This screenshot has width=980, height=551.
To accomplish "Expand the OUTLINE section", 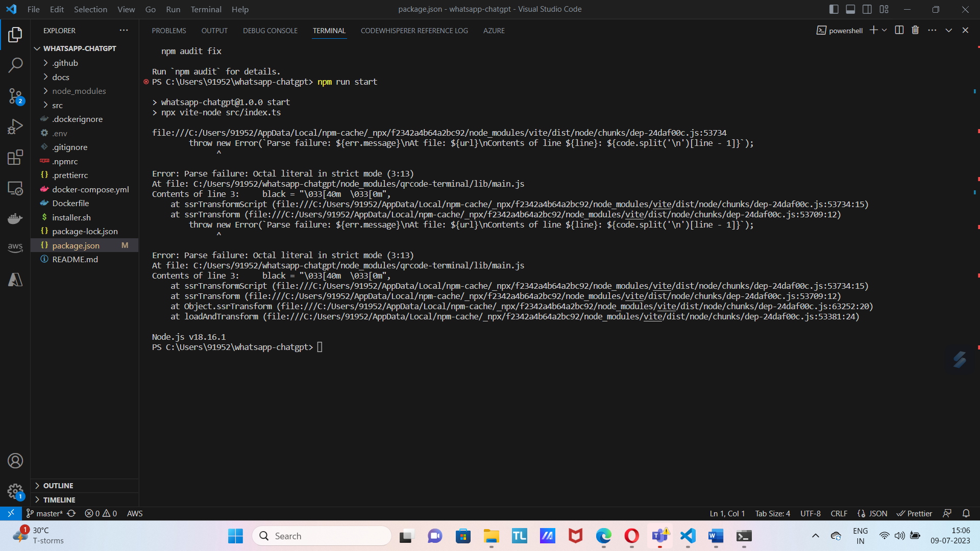I will [58, 486].
